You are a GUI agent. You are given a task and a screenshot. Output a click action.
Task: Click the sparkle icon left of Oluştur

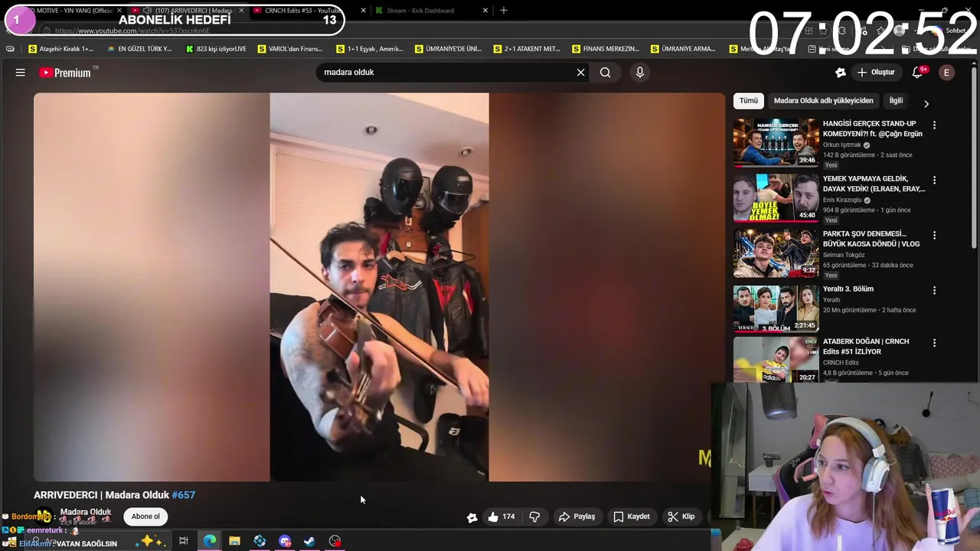click(841, 73)
